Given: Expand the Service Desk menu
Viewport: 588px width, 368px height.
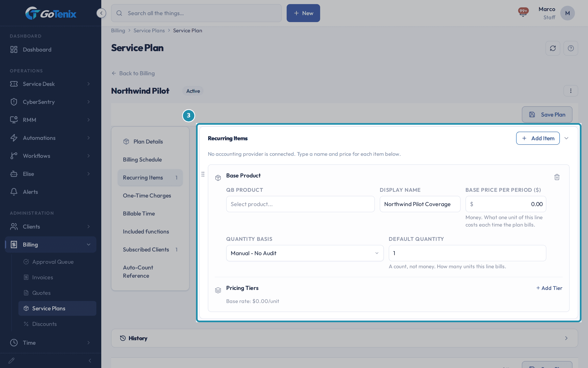Looking at the screenshot, I should click(51, 84).
